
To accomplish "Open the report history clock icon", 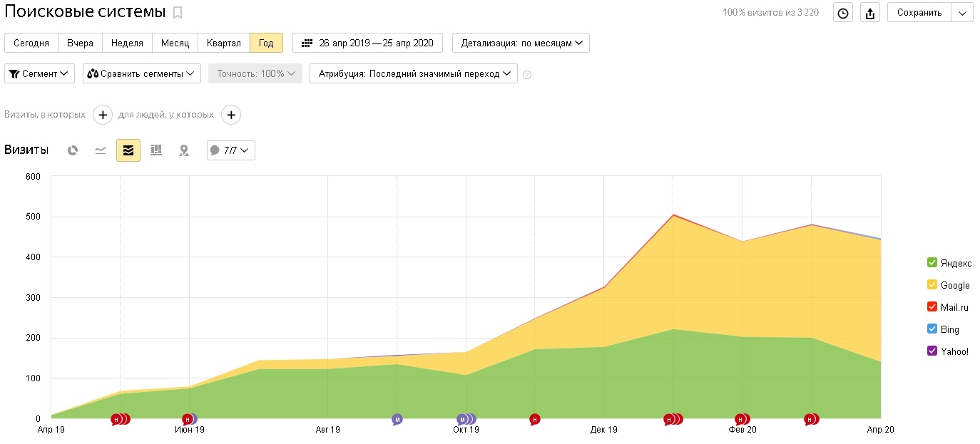I will click(x=844, y=13).
